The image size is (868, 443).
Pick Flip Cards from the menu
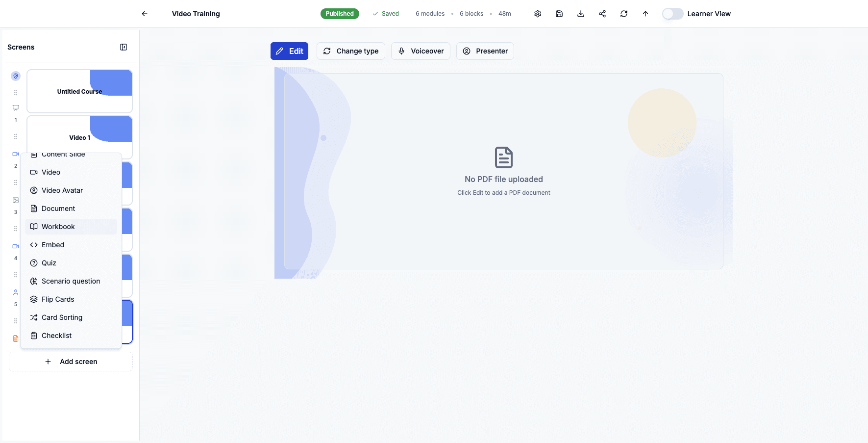(x=71, y=299)
